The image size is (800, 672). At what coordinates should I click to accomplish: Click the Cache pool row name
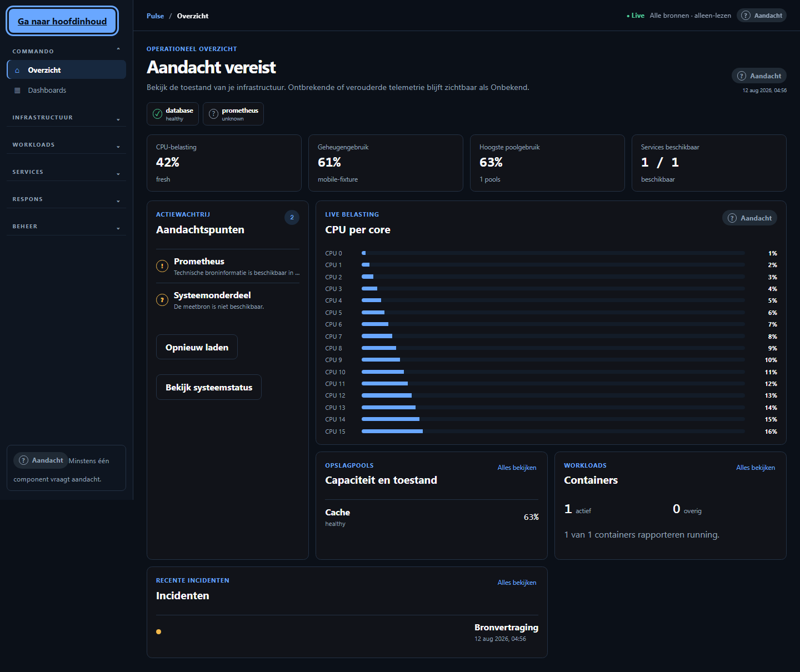click(x=338, y=512)
